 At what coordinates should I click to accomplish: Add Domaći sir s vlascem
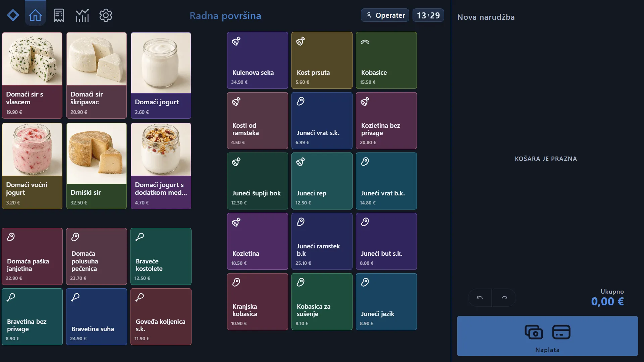pyautogui.click(x=32, y=75)
